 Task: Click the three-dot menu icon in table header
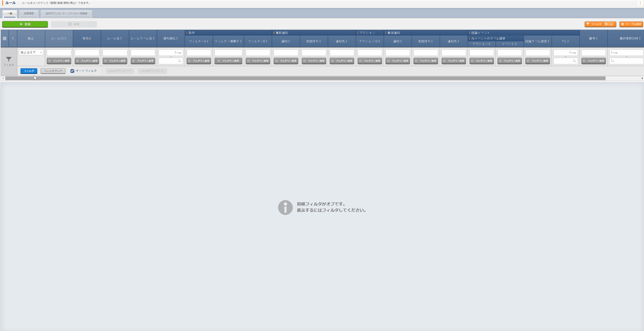[x=13, y=38]
